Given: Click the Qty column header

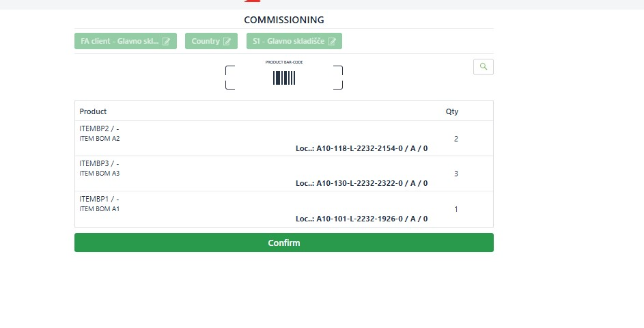Looking at the screenshot, I should click(x=452, y=111).
